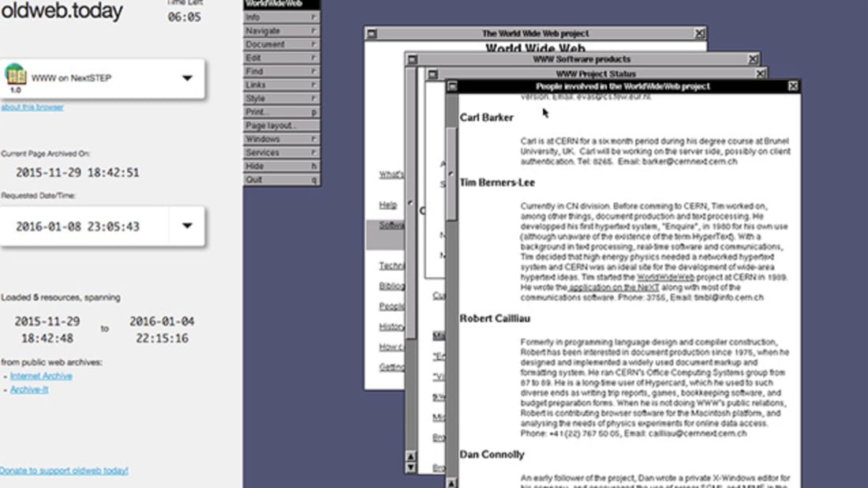868x488 pixels.
Task: Choose Hide from the WorldWideWeb menu
Action: (281, 166)
